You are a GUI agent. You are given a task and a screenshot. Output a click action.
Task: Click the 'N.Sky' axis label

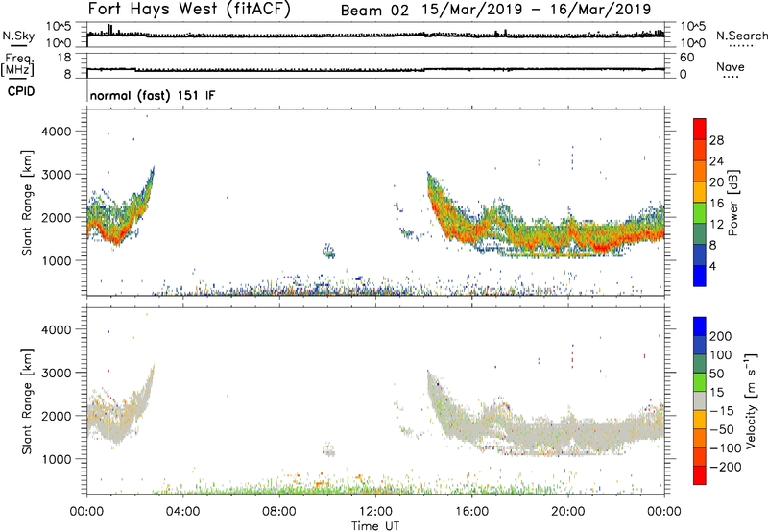tap(18, 36)
